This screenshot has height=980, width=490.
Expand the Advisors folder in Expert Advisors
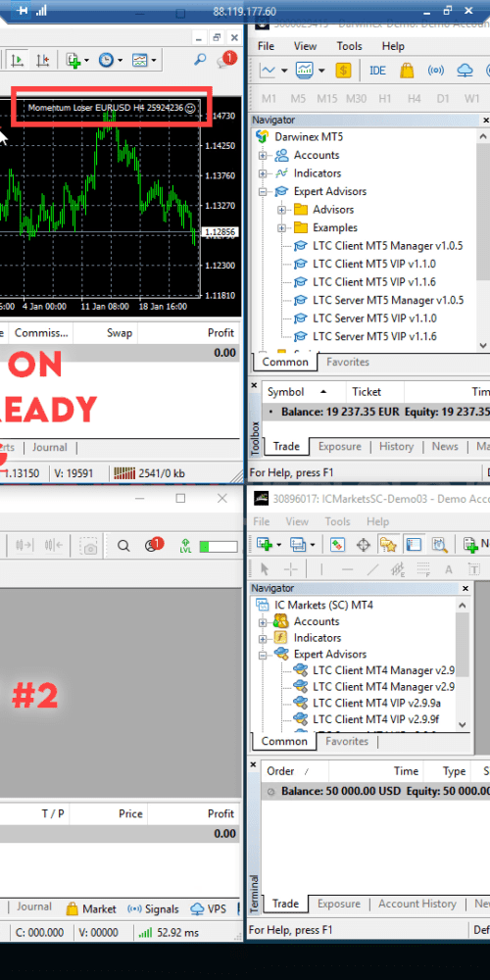click(x=281, y=210)
